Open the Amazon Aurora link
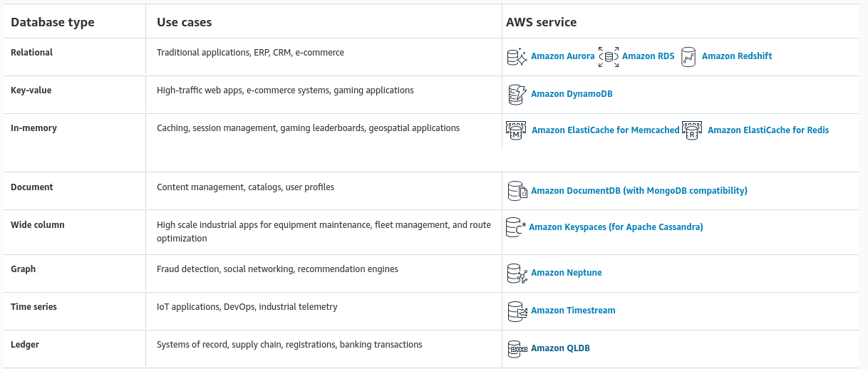Screen dimensions: 868x369 (562, 56)
